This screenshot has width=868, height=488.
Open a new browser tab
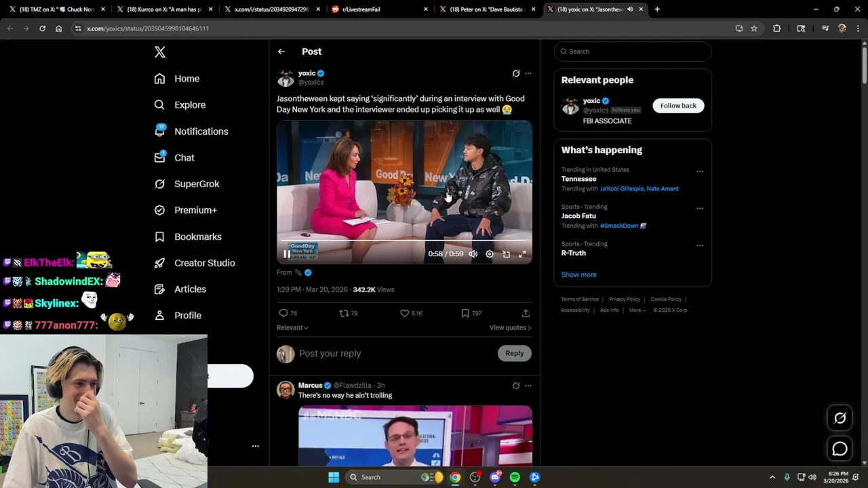(x=657, y=9)
